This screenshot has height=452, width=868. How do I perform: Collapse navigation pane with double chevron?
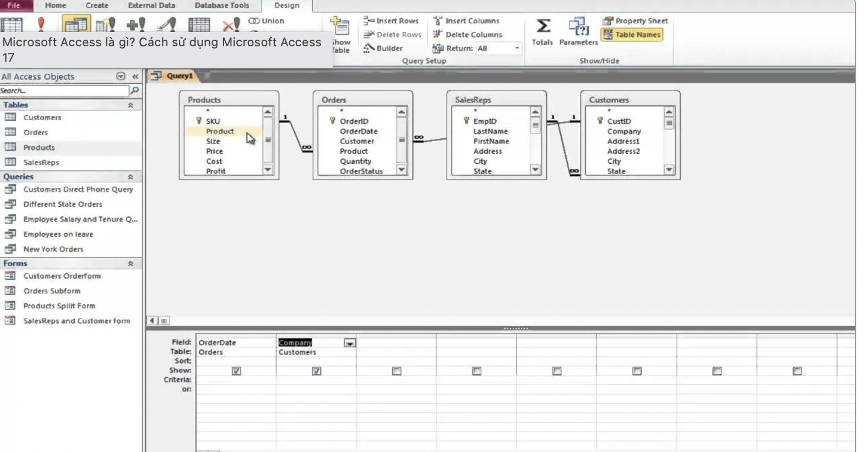coord(135,77)
